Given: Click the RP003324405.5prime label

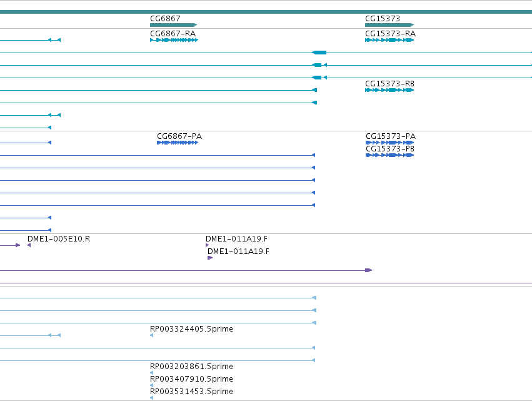Looking at the screenshot, I should click(x=191, y=328).
